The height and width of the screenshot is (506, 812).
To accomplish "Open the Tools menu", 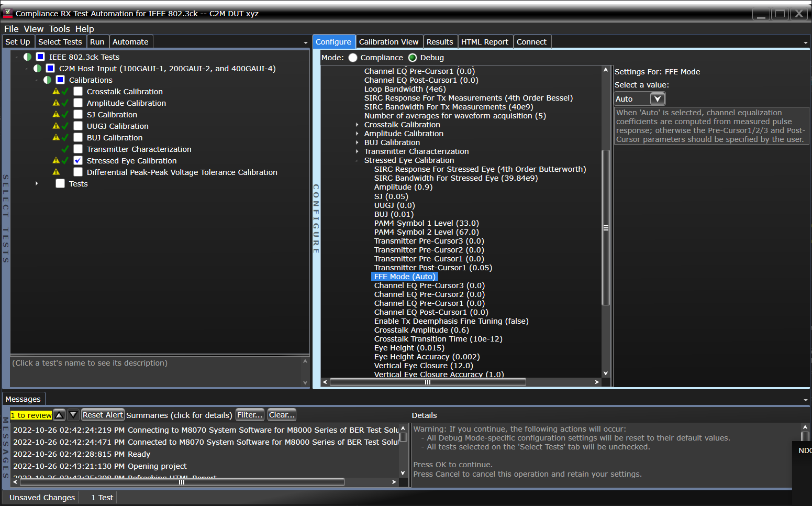I will (59, 29).
